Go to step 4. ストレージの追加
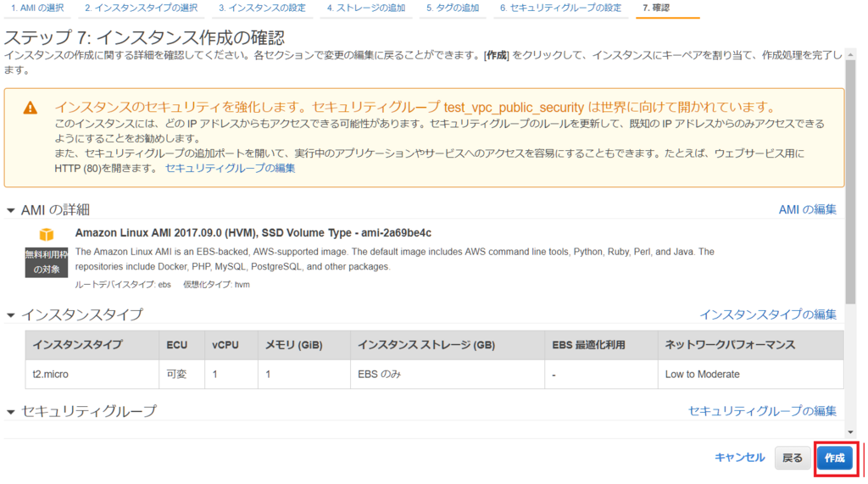This screenshot has width=868, height=484. click(366, 8)
